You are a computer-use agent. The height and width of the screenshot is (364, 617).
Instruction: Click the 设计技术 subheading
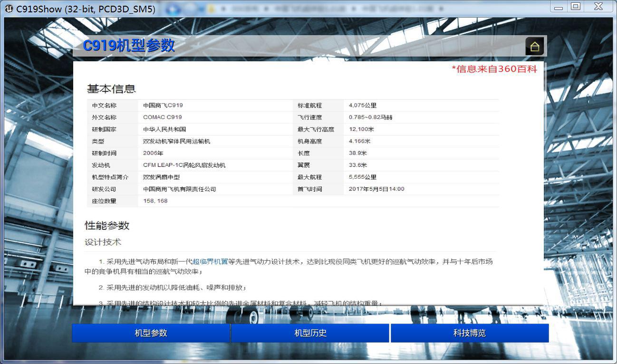(103, 242)
